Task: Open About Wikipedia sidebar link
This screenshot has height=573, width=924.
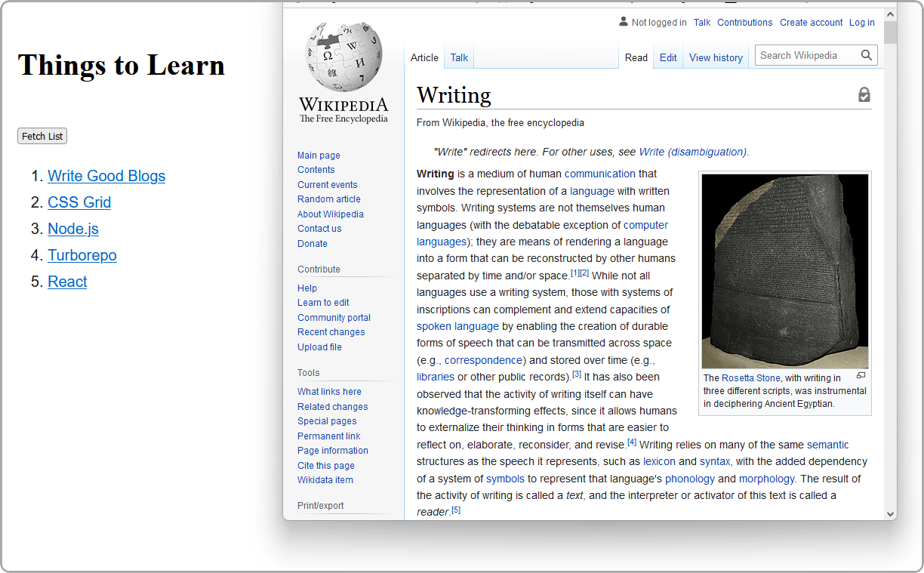Action: pyautogui.click(x=331, y=214)
